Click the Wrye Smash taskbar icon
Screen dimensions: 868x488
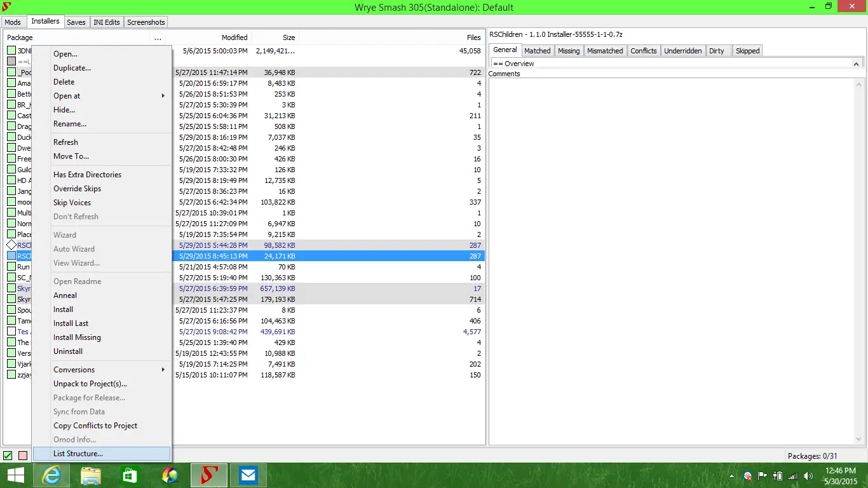[209, 475]
